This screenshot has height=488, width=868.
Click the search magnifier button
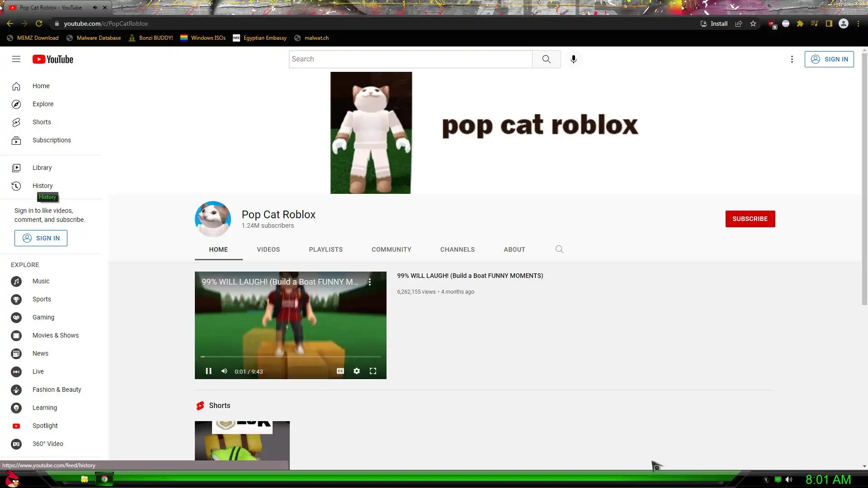click(546, 59)
